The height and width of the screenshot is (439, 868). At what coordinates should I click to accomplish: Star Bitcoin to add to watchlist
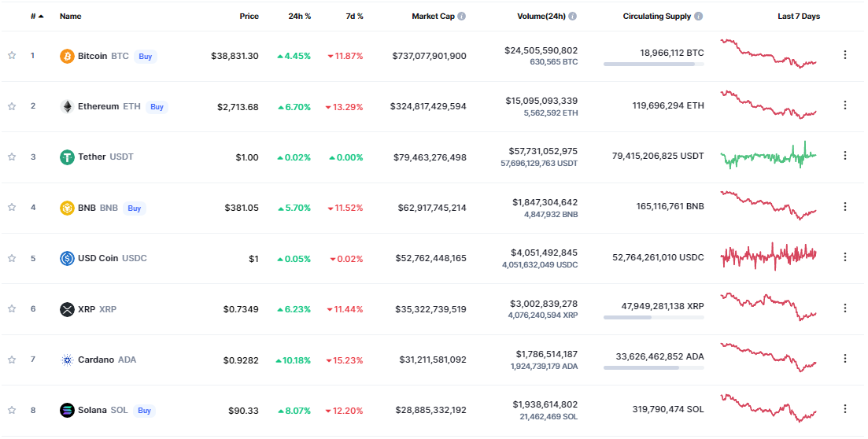[x=12, y=55]
